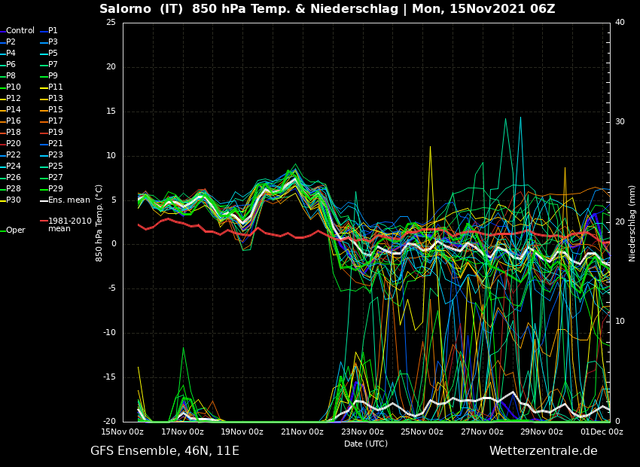Click the 19Nov 00z date label

click(x=242, y=432)
